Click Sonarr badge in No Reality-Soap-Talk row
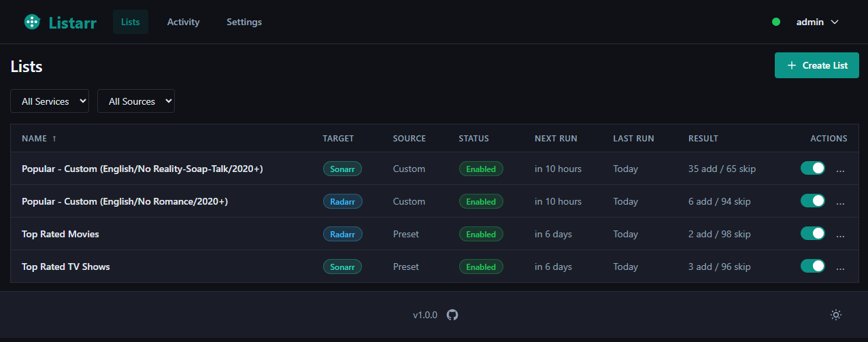The height and width of the screenshot is (342, 868). pyautogui.click(x=342, y=169)
